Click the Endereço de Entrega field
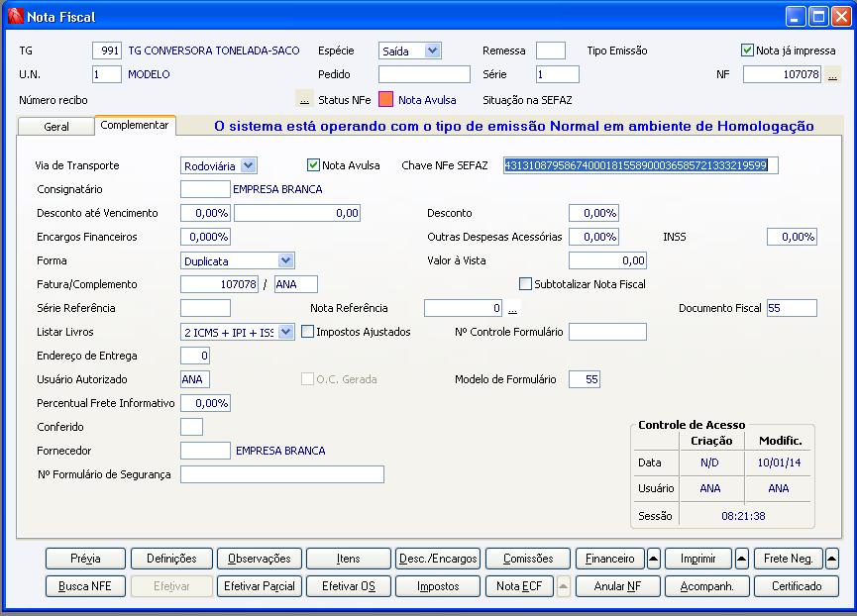This screenshot has height=616, width=857. point(195,356)
